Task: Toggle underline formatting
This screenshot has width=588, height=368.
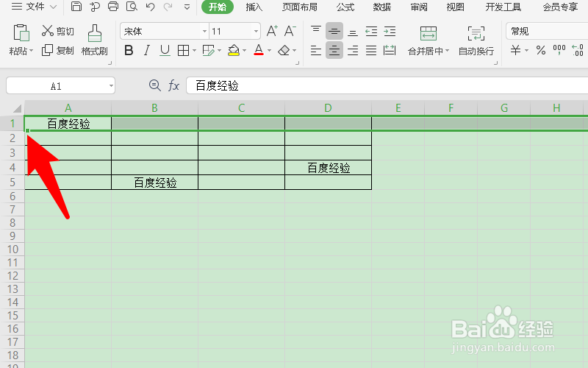Action: (165, 50)
